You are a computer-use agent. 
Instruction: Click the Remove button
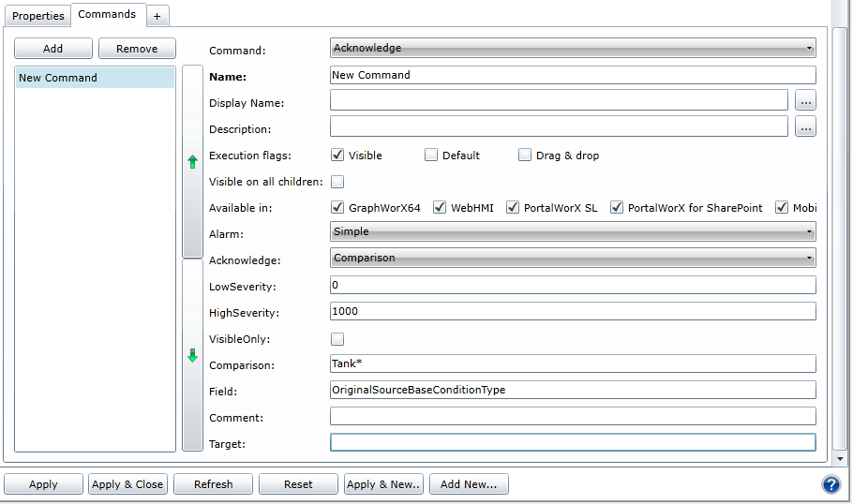pyautogui.click(x=137, y=49)
